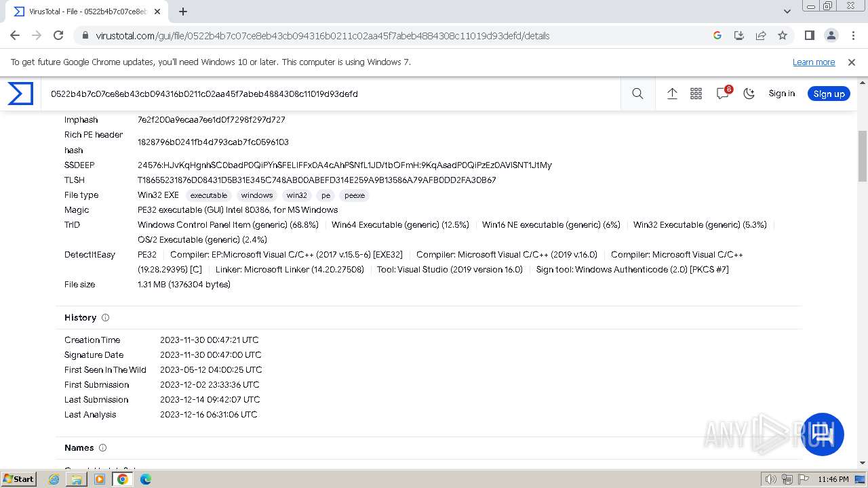Click the install app icon in address bar

point(739,35)
